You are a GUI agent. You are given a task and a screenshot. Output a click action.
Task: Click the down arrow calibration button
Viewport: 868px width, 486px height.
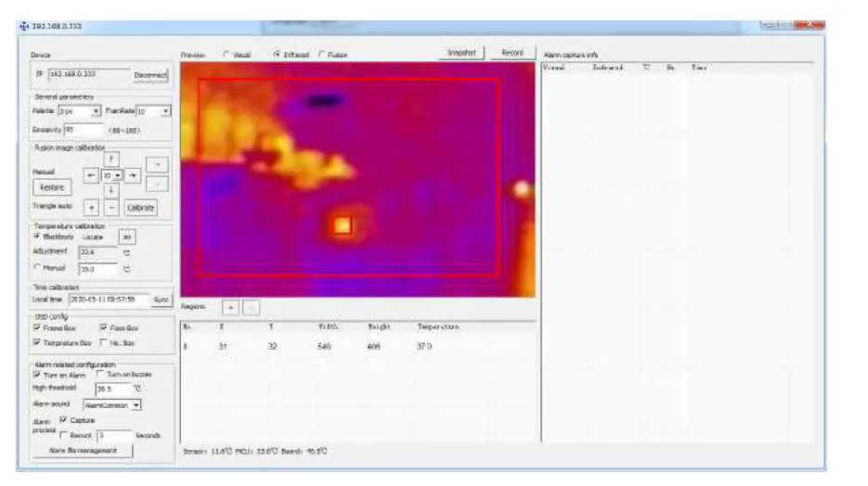(x=110, y=191)
